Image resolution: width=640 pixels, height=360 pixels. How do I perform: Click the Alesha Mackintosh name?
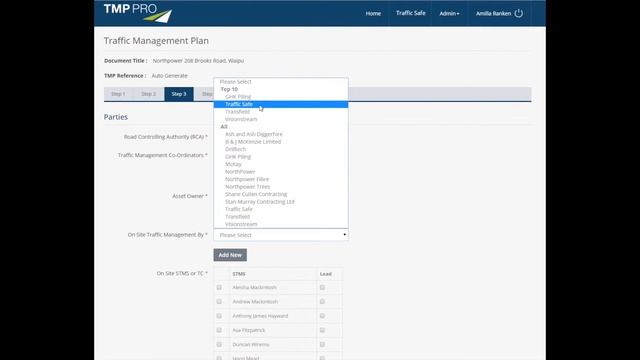(254, 287)
